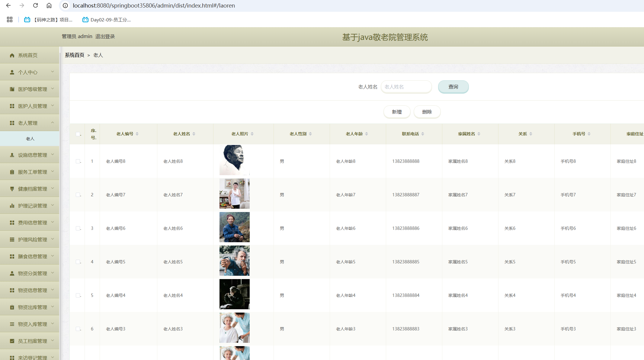Expand 护理记录管理 menu chevron
Image resolution: width=644 pixels, height=360 pixels.
pos(53,205)
